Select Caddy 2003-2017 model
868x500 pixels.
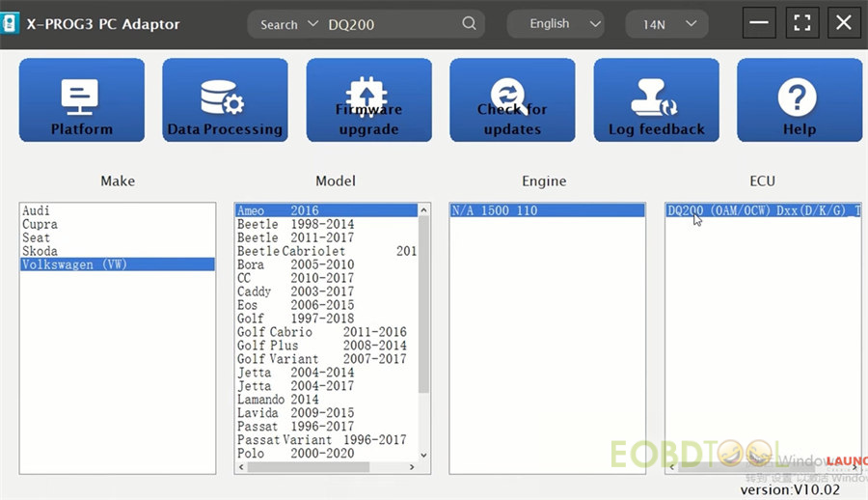(x=326, y=292)
